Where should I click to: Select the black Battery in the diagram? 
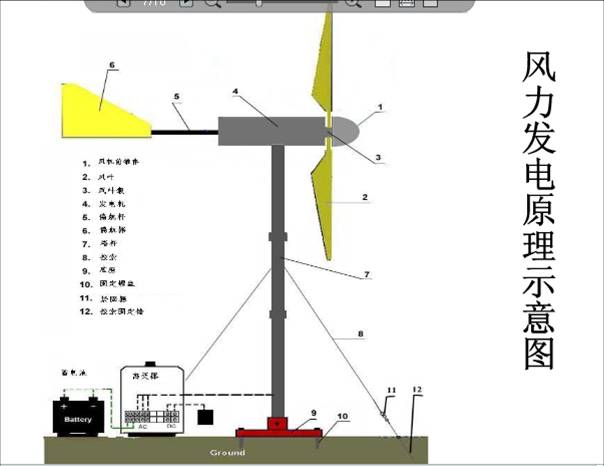click(78, 415)
